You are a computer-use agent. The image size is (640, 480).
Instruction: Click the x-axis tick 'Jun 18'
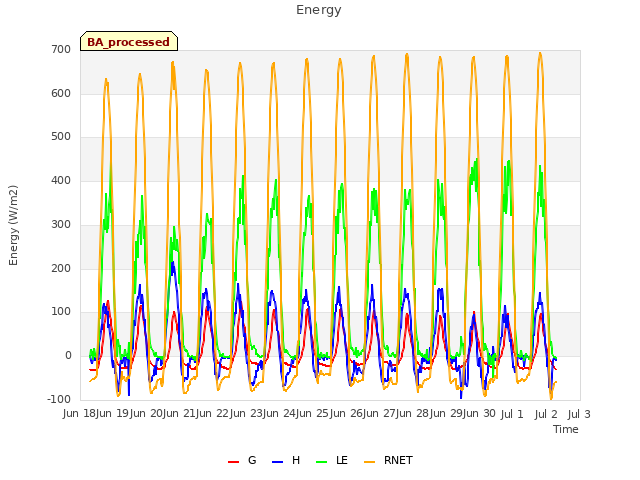[80, 414]
